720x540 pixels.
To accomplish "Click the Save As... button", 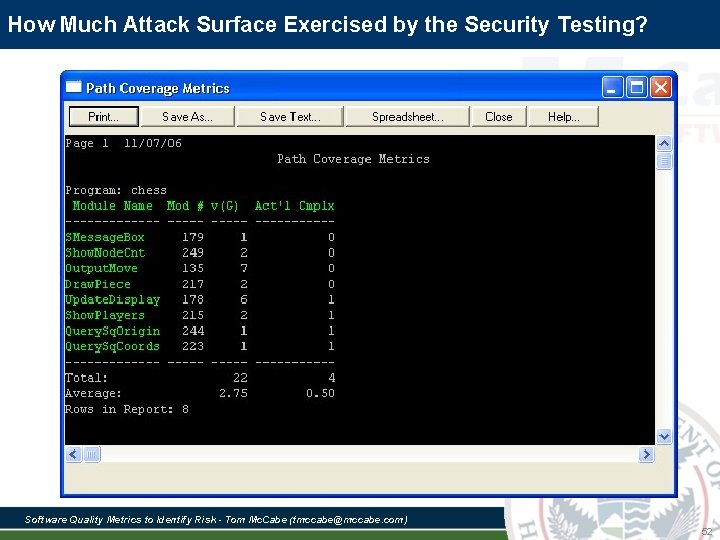I will [187, 117].
